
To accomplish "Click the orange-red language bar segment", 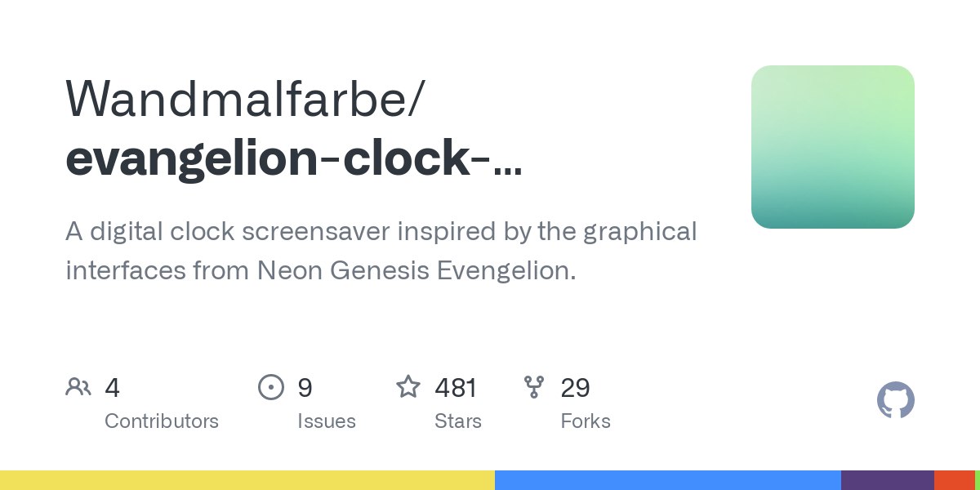I will click(x=955, y=480).
